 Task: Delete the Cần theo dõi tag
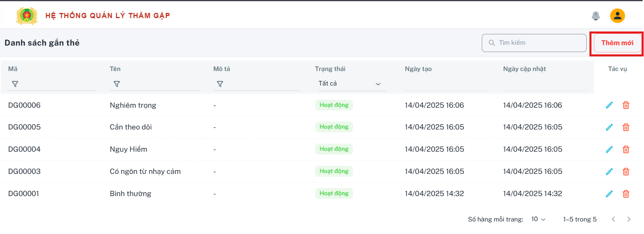coord(626,127)
